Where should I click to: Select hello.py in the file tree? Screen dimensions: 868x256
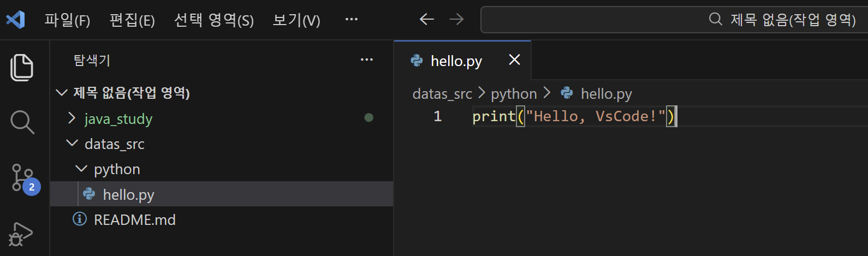tap(128, 194)
